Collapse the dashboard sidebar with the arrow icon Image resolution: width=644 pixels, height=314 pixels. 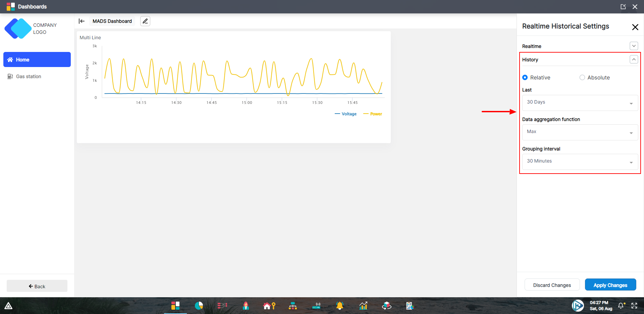(82, 21)
